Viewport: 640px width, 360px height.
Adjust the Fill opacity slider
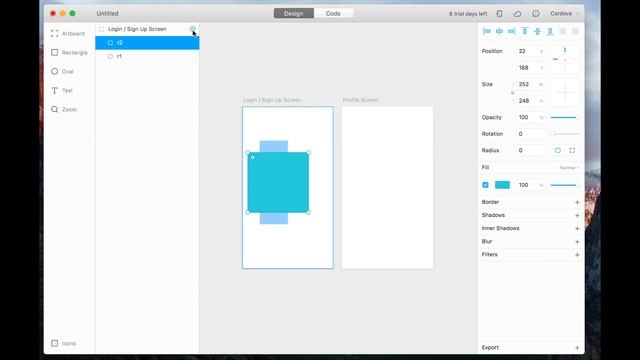564,185
